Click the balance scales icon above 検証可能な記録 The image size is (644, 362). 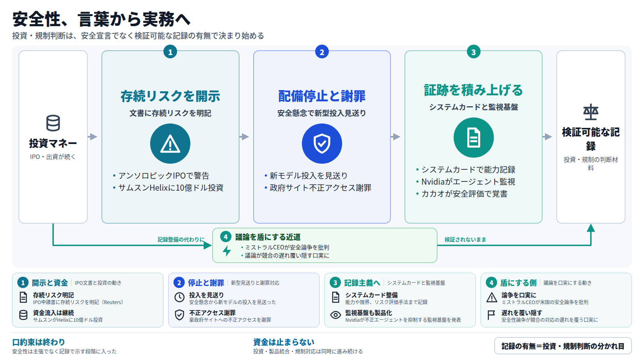click(x=591, y=112)
